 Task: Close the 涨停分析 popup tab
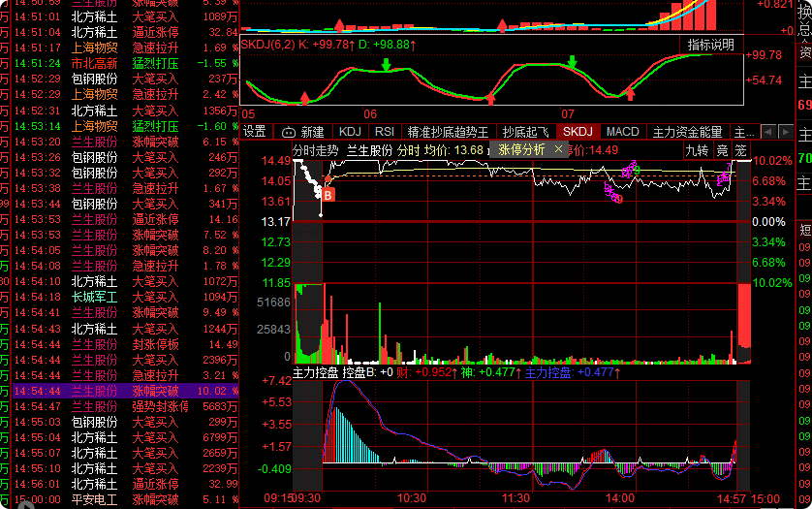point(558,149)
